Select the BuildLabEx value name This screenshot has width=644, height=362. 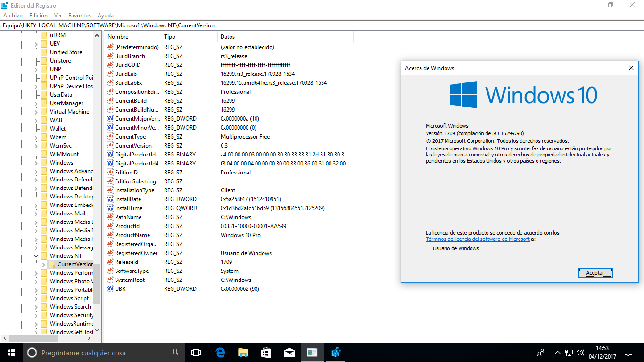(x=129, y=82)
